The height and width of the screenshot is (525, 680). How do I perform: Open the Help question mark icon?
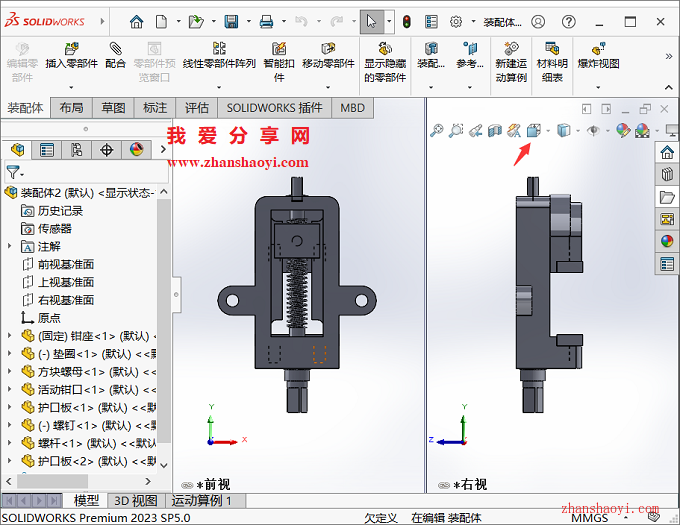(x=569, y=21)
